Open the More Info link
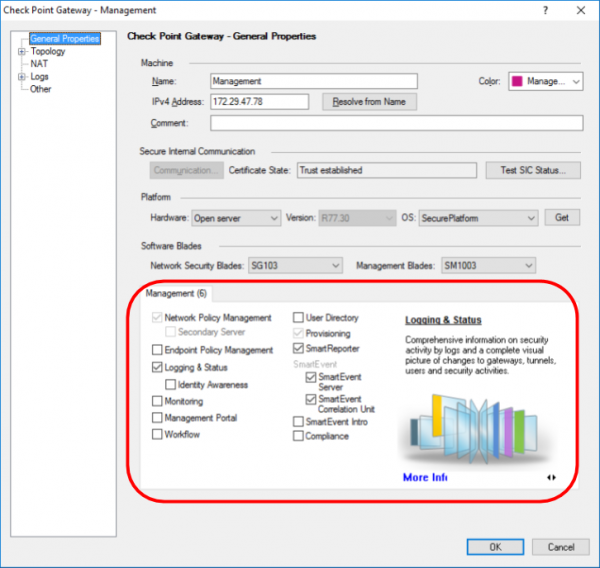The height and width of the screenshot is (568, 600). 424,478
